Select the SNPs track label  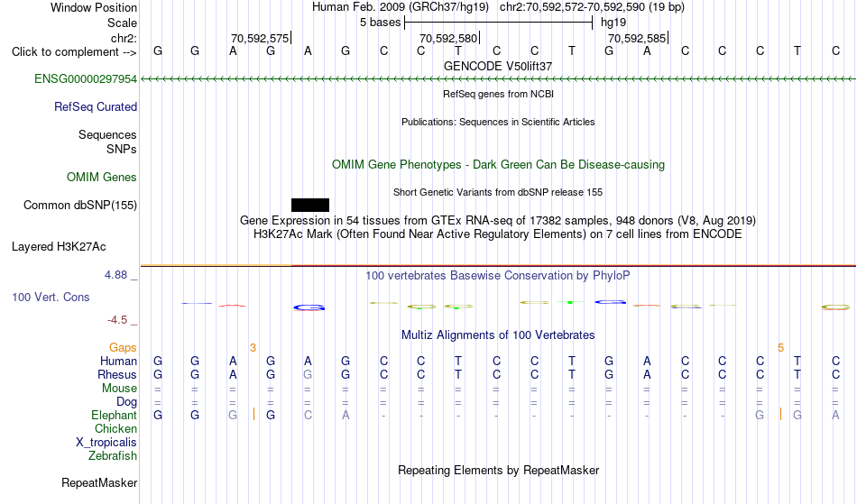click(x=122, y=149)
